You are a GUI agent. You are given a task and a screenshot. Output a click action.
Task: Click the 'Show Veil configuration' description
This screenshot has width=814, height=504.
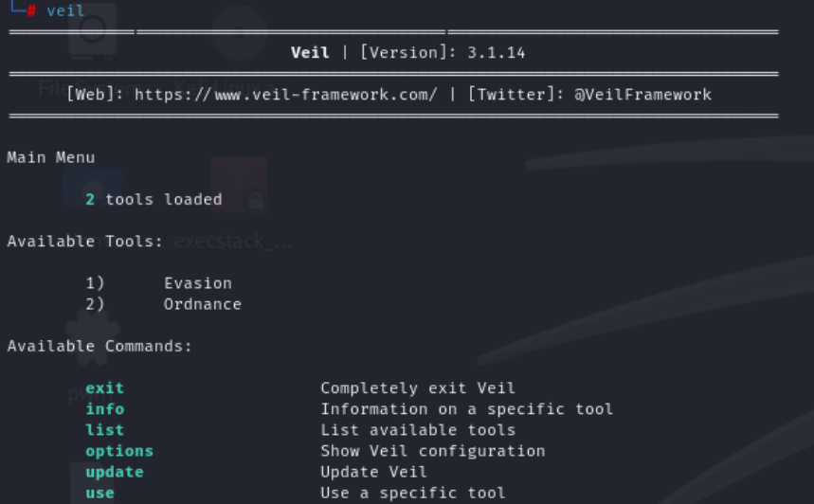coord(433,451)
